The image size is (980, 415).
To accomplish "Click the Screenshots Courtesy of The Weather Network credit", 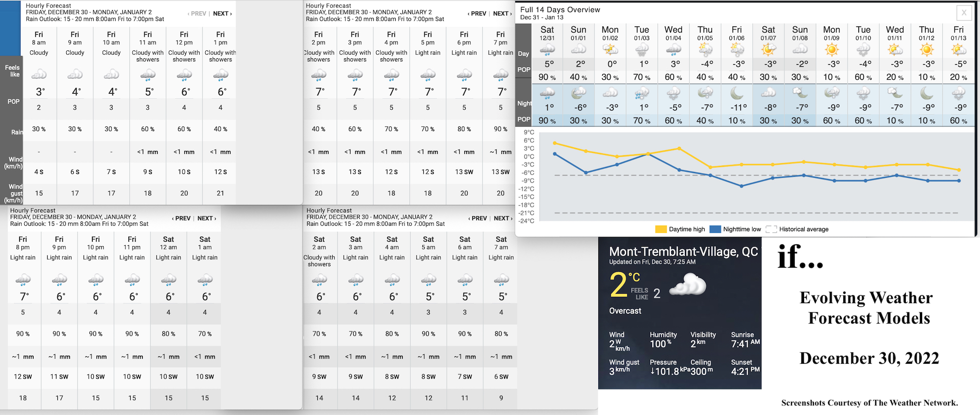I will pyautogui.click(x=870, y=403).
